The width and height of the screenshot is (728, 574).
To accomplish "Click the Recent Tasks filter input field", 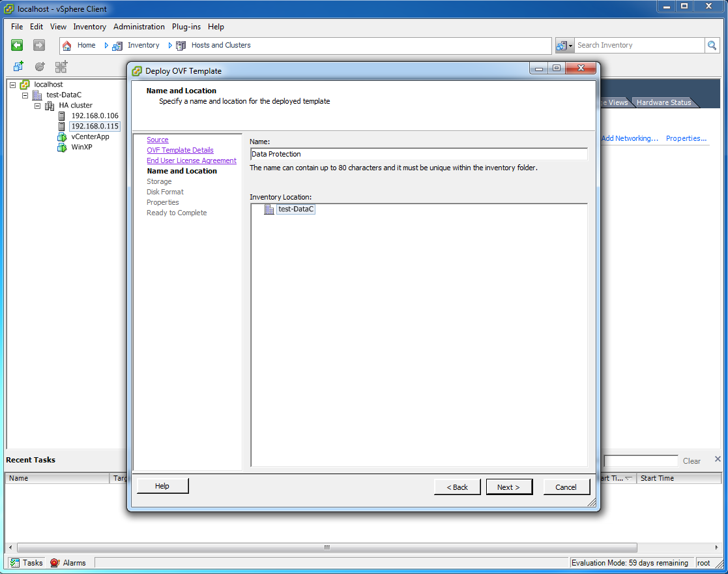I will (641, 461).
